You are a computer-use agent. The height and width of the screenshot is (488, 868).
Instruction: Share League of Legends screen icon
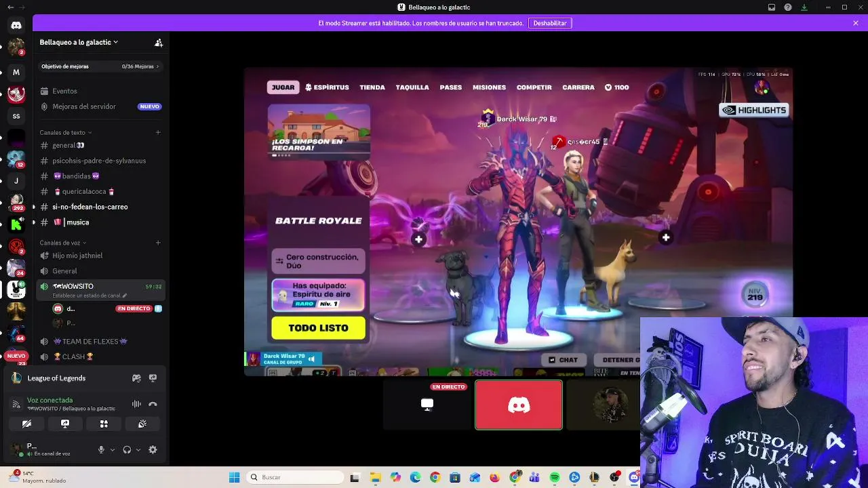coord(153,378)
